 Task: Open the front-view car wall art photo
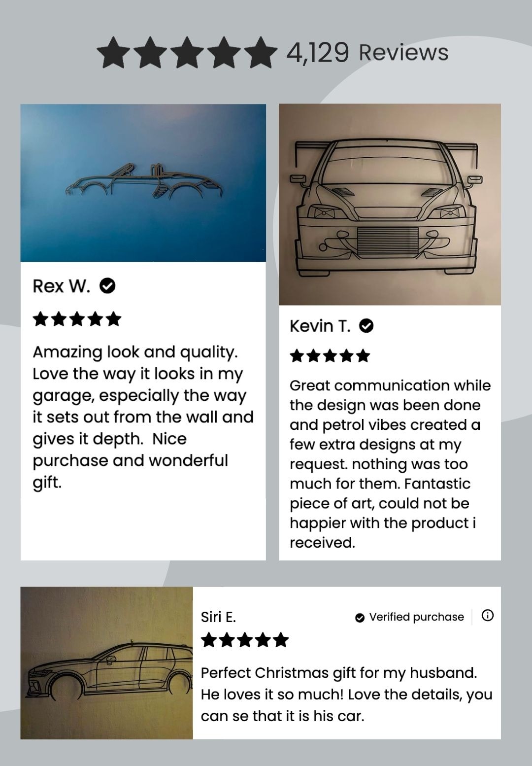[x=390, y=204]
